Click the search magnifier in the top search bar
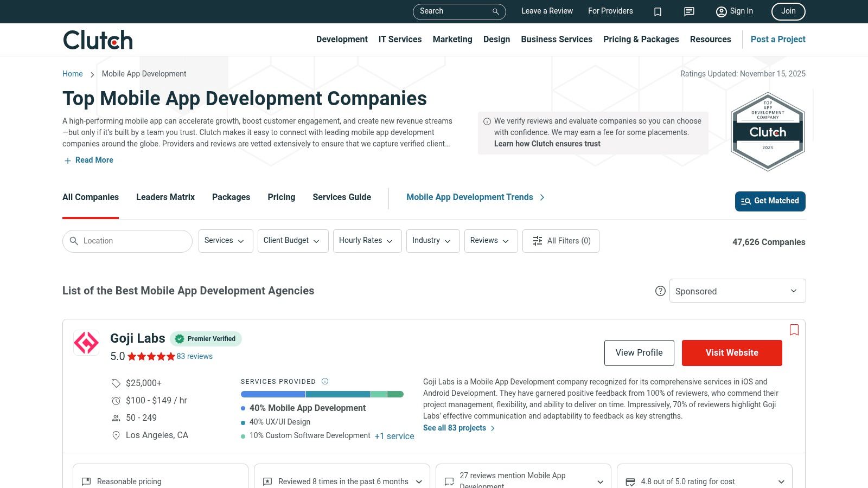This screenshot has width=868, height=488. tap(494, 11)
